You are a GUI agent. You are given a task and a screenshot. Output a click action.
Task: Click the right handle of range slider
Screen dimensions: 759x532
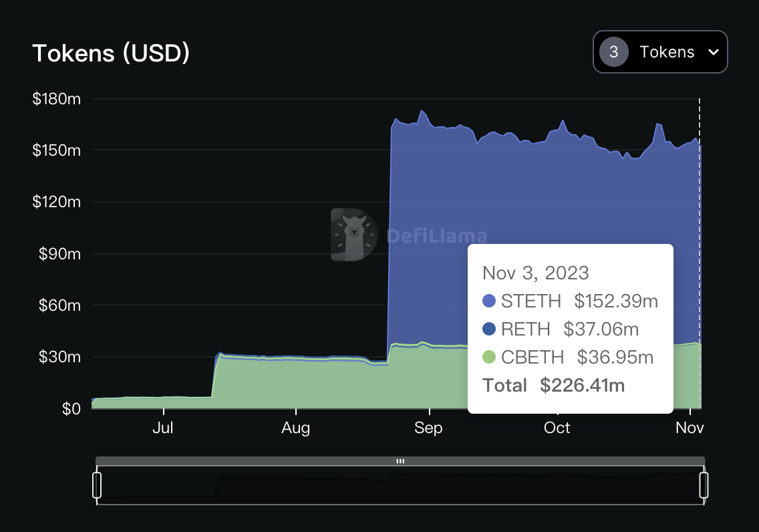[x=704, y=485]
